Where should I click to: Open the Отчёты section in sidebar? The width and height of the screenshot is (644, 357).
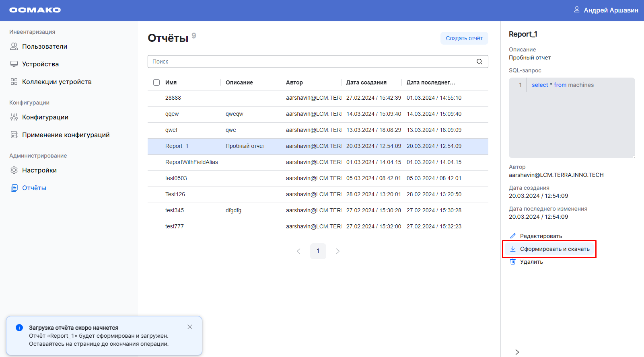(x=34, y=188)
